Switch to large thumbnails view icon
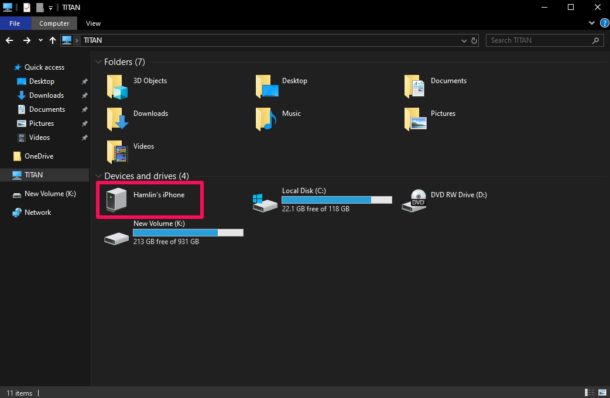Image resolution: width=610 pixels, height=398 pixels. pyautogui.click(x=602, y=392)
